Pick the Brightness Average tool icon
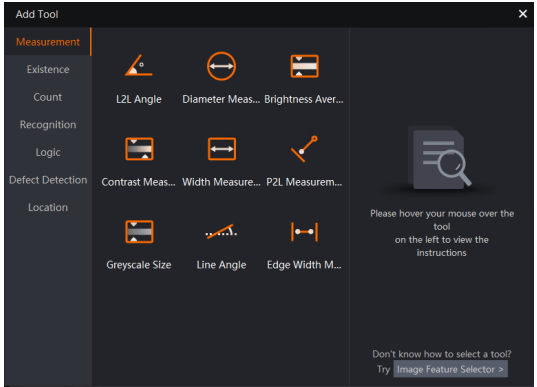 [304, 66]
